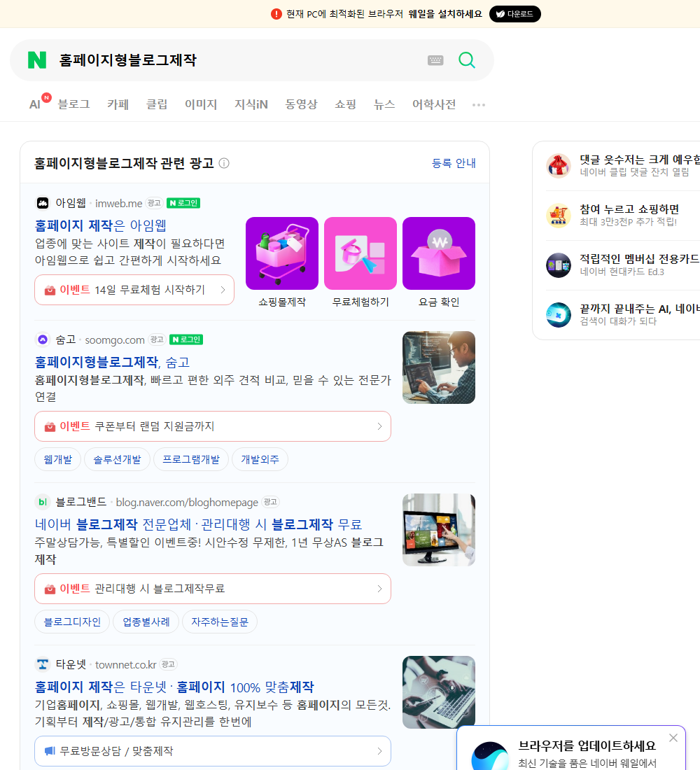Screen dimensions: 700x770
Task: Click the 웹개발 tag chip
Action: (57, 459)
